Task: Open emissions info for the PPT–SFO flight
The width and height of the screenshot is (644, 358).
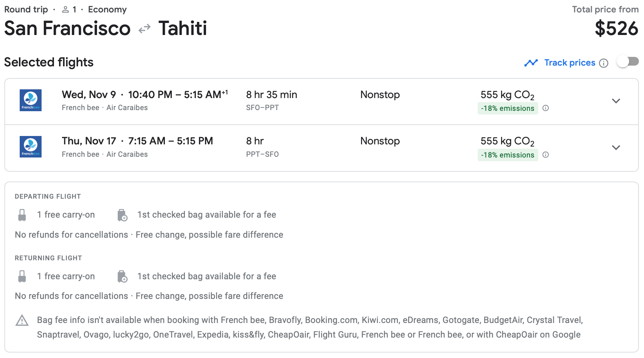Action: coord(546,155)
